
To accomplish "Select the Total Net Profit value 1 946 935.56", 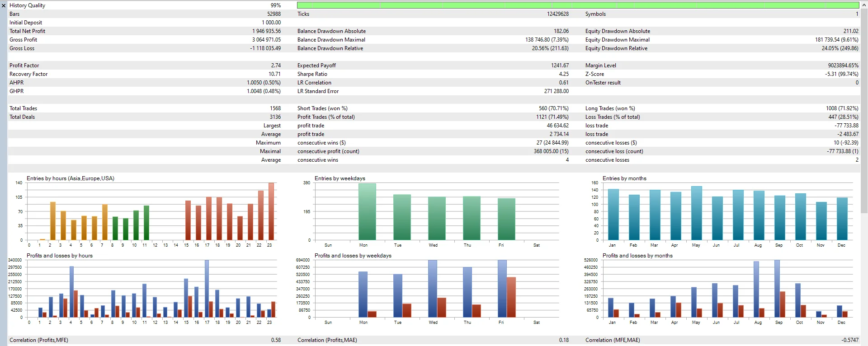I will point(267,31).
